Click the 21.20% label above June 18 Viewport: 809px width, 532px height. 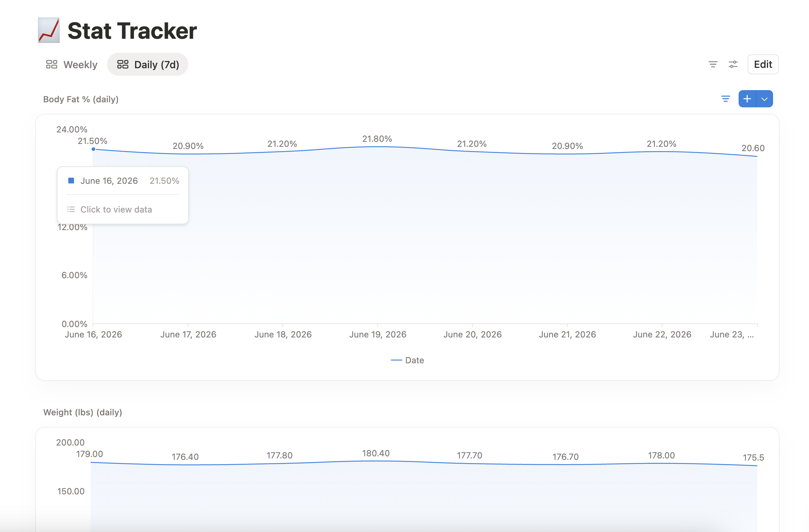(282, 144)
